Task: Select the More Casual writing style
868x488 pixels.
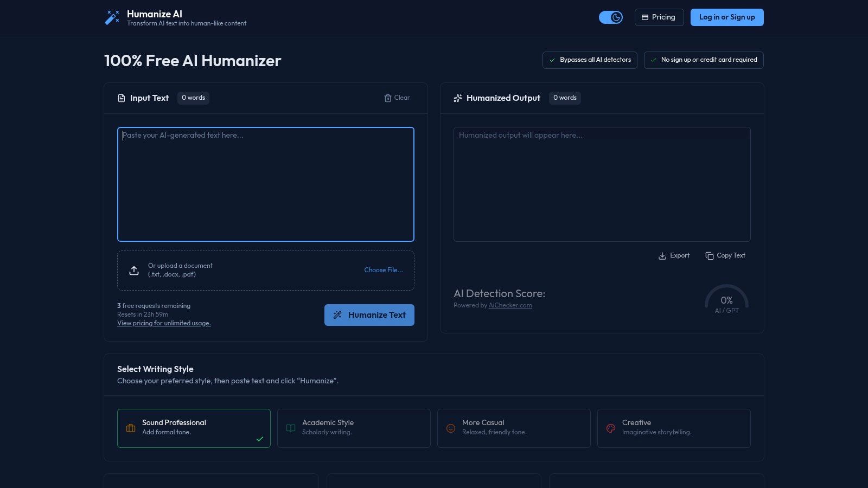Action: pos(514,428)
